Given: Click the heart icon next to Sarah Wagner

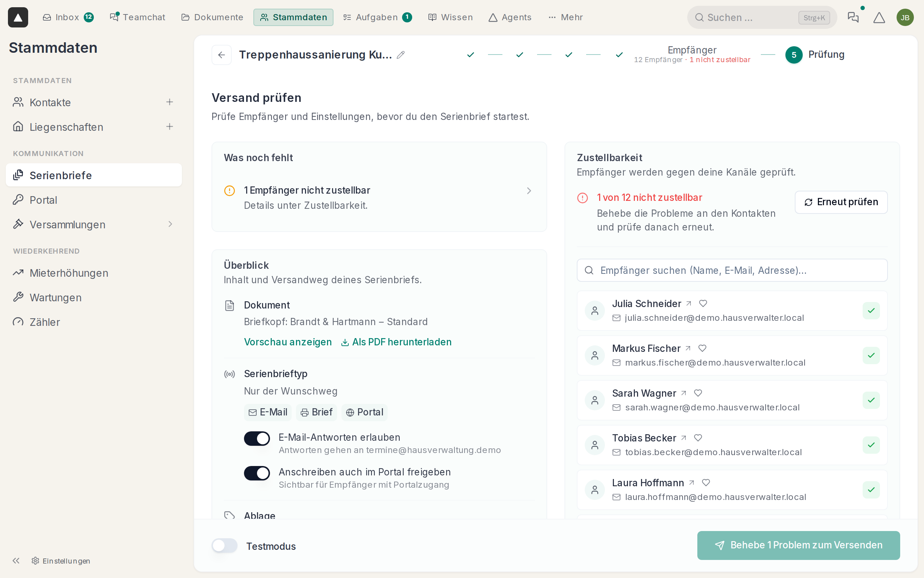Looking at the screenshot, I should coord(698,393).
